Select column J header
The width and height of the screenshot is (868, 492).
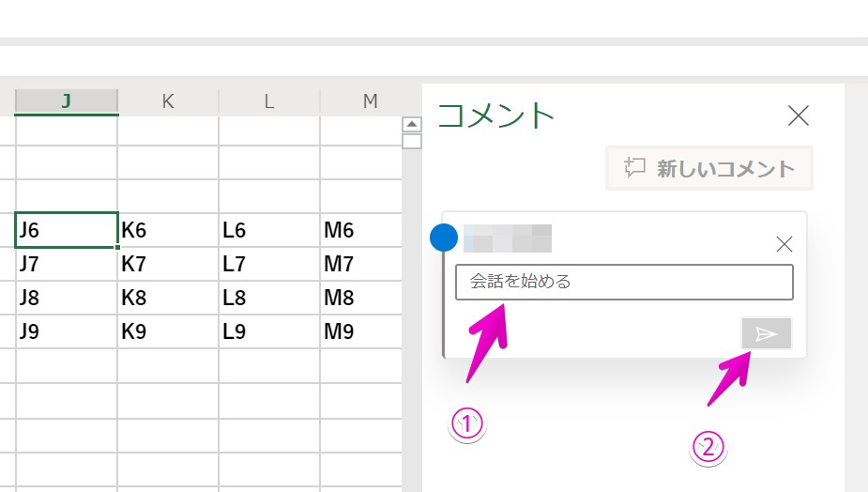click(x=67, y=101)
